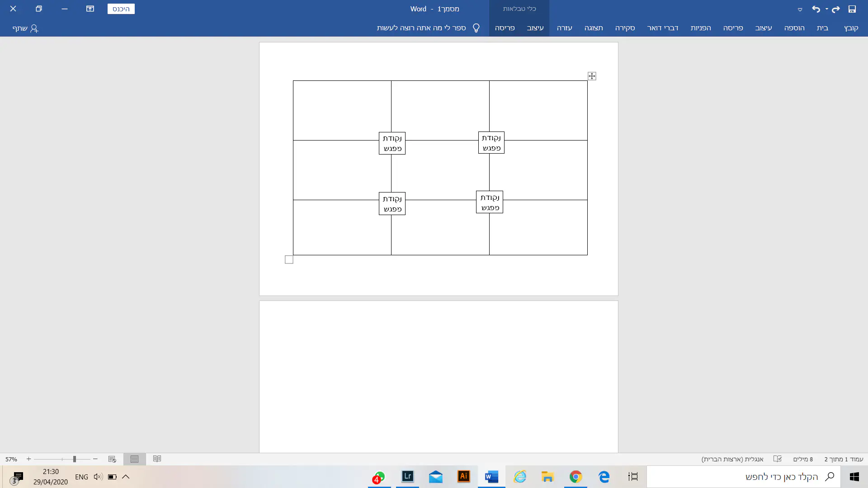Open the undo history dropdown arrow
This screenshot has width=868, height=488.
[826, 9]
